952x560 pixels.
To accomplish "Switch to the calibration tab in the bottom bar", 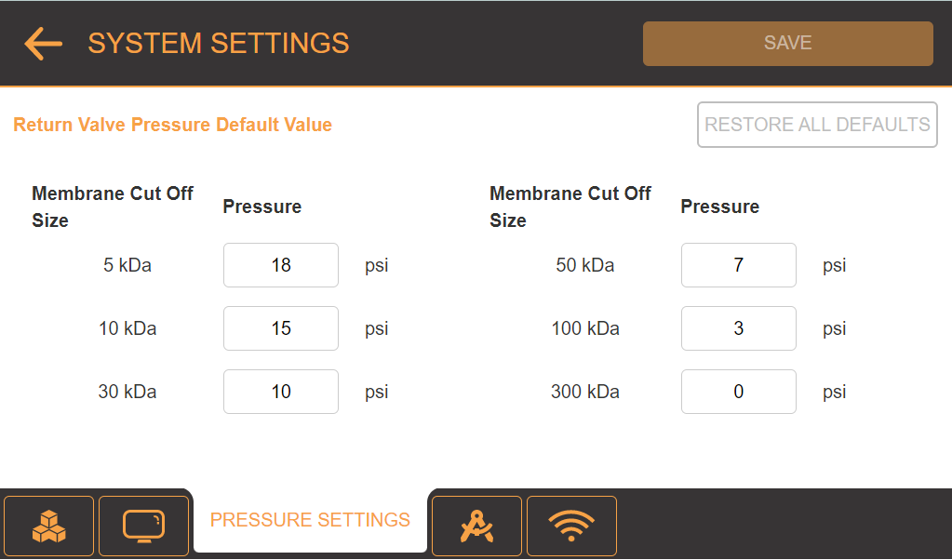I will [x=476, y=526].
